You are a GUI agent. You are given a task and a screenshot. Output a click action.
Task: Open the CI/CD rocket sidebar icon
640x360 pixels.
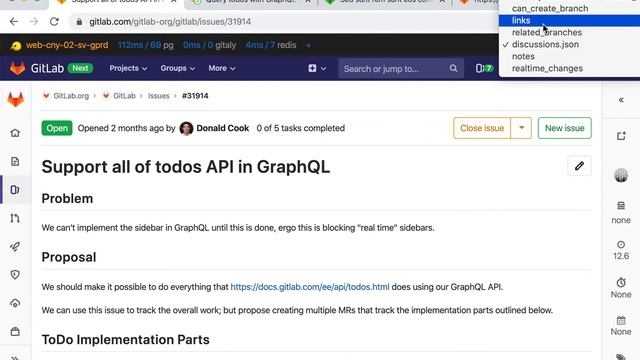[x=15, y=247]
